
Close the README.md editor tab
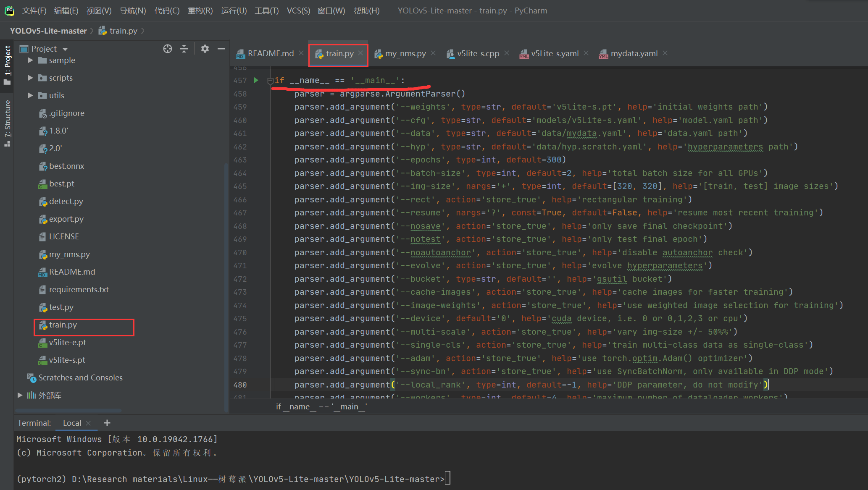click(301, 53)
